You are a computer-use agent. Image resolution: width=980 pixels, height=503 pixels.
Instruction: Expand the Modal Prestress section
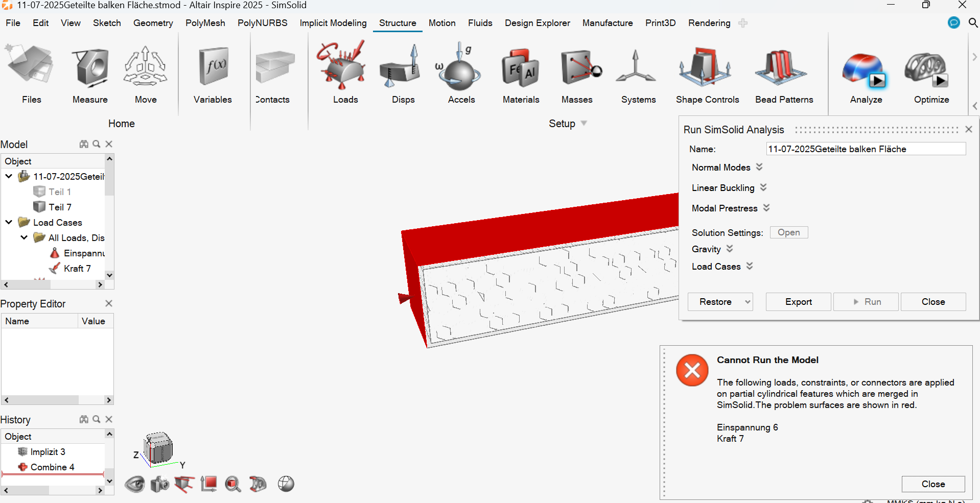tap(766, 208)
